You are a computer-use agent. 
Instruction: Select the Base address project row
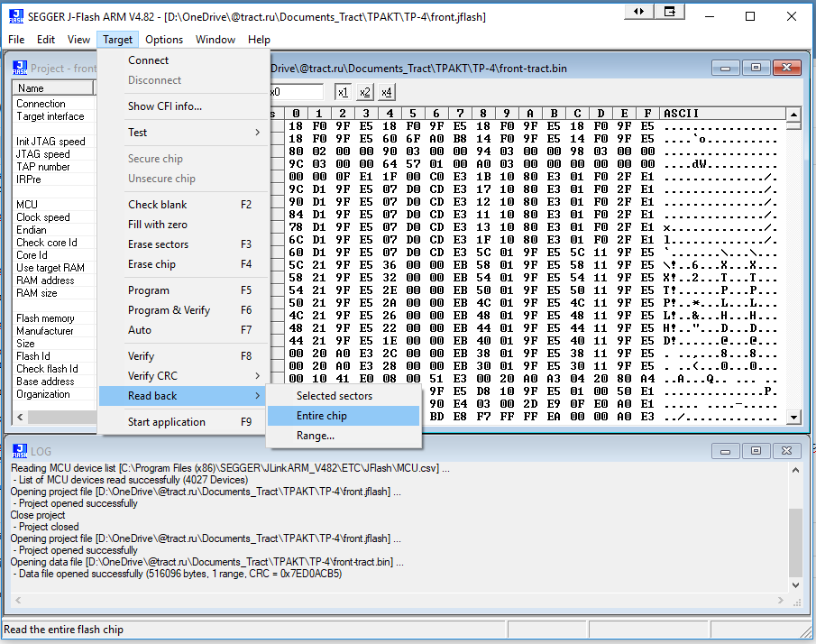point(54,382)
